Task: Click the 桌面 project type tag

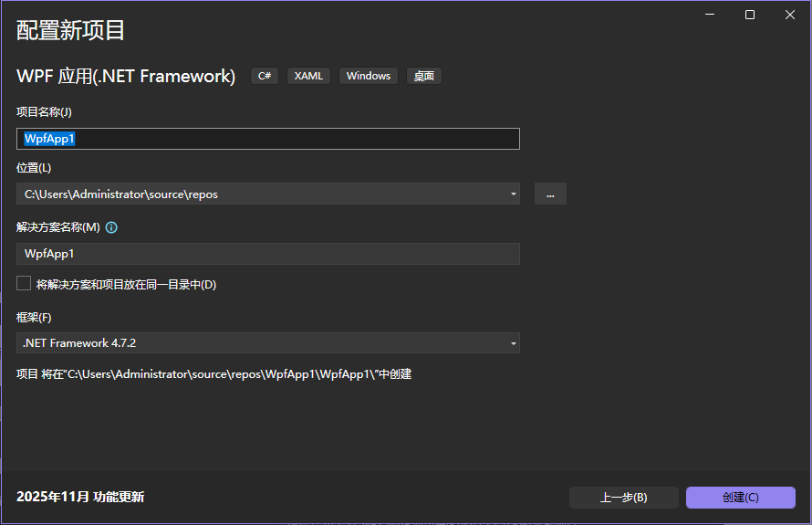Action: pyautogui.click(x=423, y=76)
